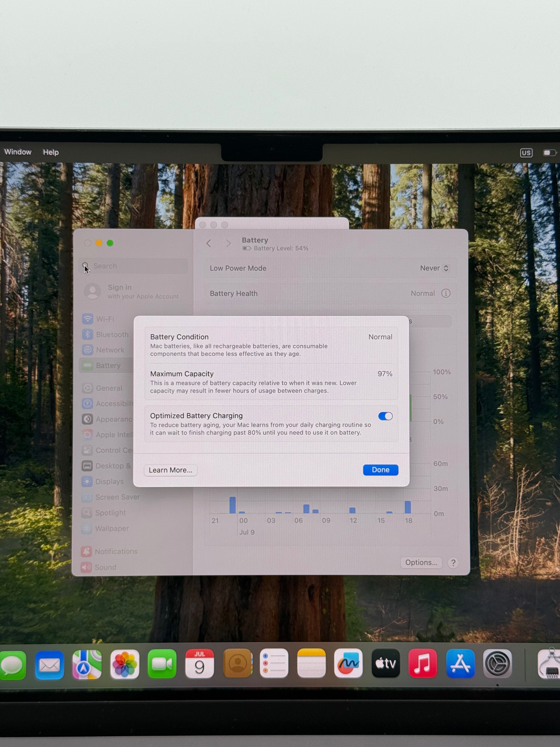Open Calendar from the Dock
Screen dimensions: 560x747
tap(199, 664)
